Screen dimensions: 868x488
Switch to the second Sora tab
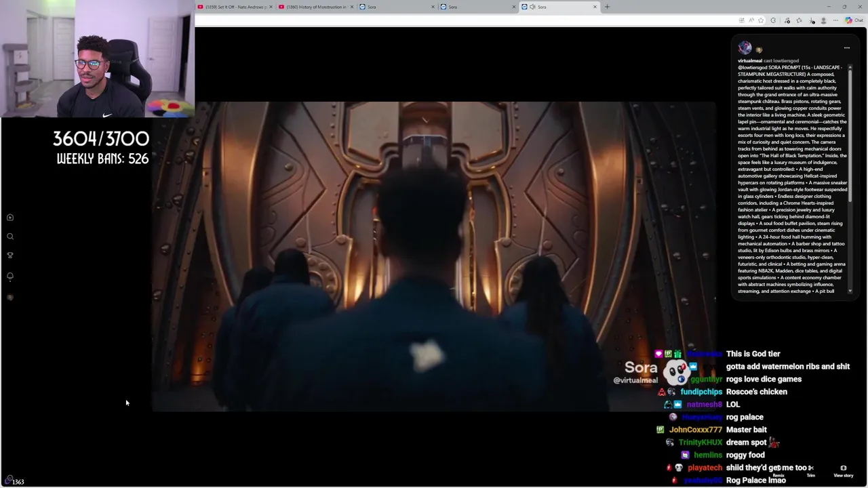[479, 7]
